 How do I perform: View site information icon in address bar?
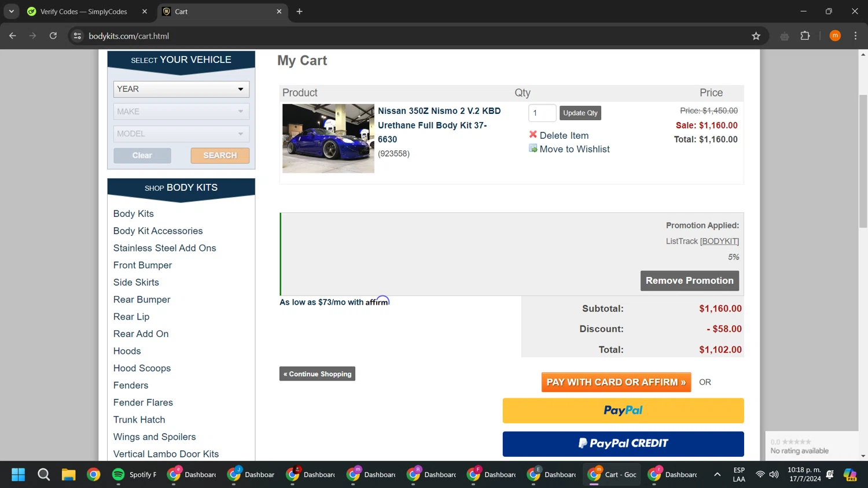pos(78,36)
